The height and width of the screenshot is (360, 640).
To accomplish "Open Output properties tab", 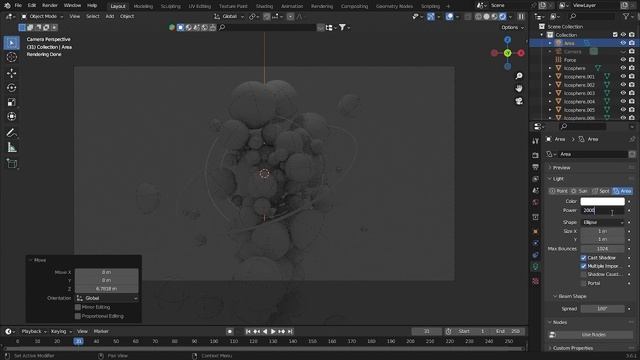I will click(536, 167).
